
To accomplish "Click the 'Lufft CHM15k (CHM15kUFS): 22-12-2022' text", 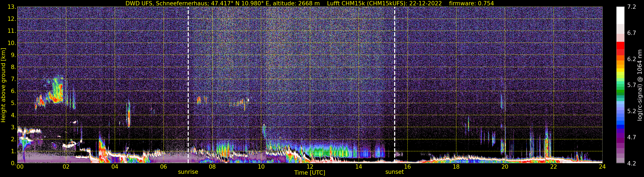I will 385,3.
